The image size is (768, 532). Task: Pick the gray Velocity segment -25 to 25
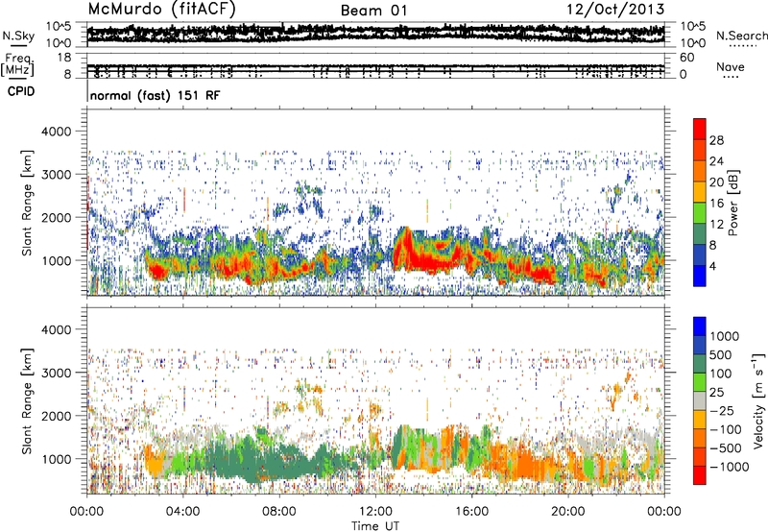(x=700, y=400)
